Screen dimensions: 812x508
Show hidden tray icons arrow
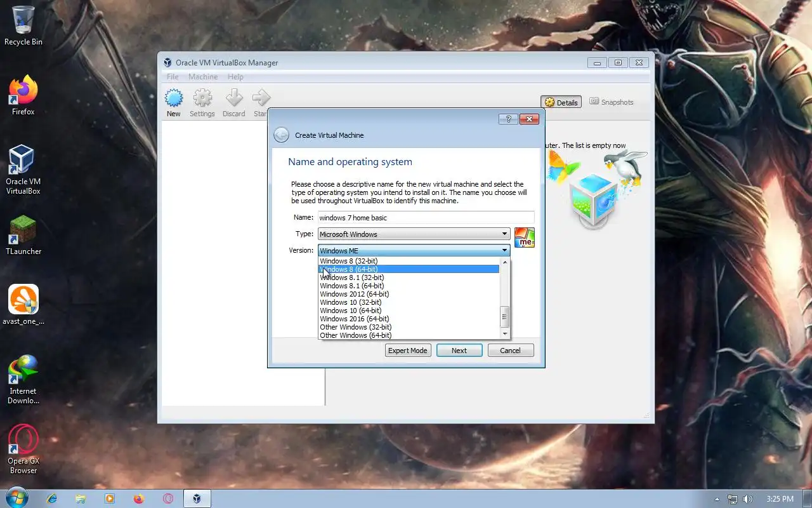click(x=717, y=499)
